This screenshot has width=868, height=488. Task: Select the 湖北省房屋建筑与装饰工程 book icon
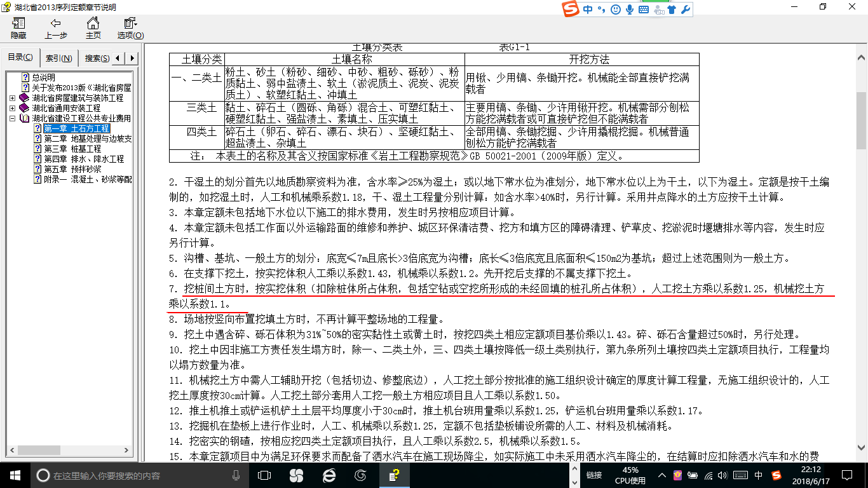pyautogui.click(x=24, y=98)
